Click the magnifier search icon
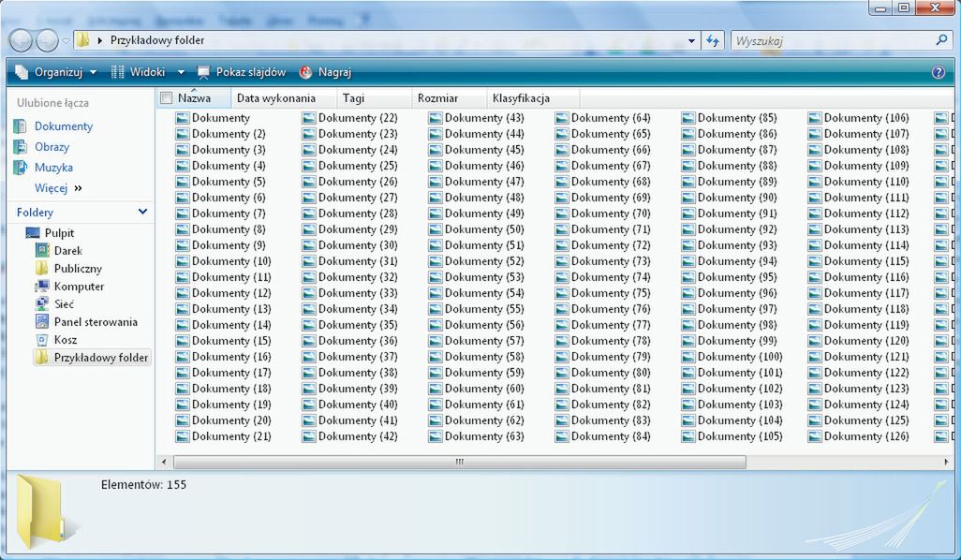 (x=942, y=40)
